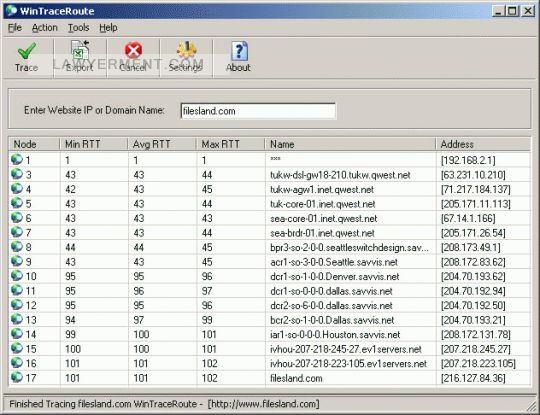
Task: Sort by the Node column header
Action: click(34, 144)
